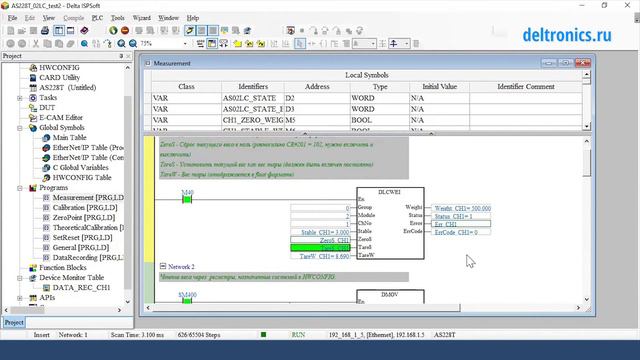
Task: Toggle the highlighted ladder view mode icon
Action: pyautogui.click(x=211, y=43)
